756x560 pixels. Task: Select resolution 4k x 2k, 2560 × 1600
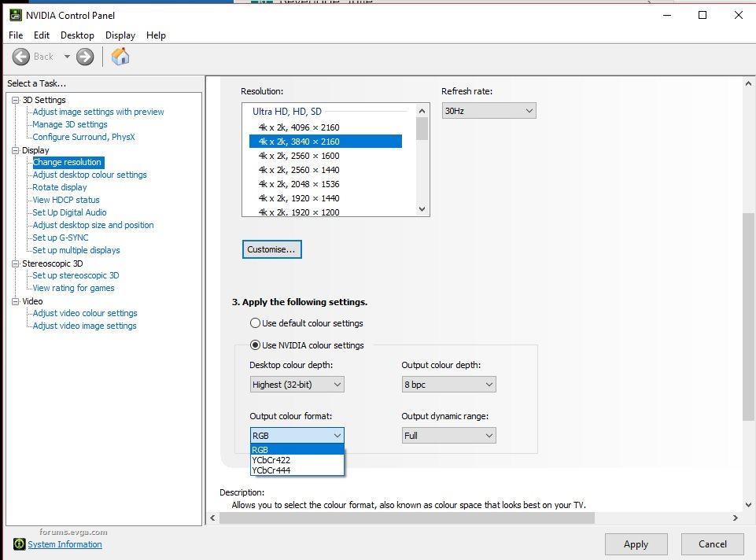tap(326, 156)
